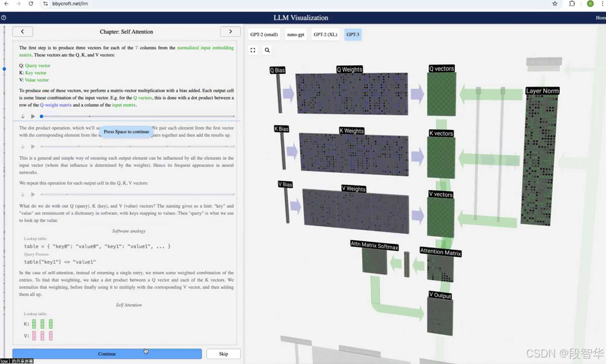606x364 pixels.
Task: Go forward with the browser forward arrow
Action: (18, 4)
